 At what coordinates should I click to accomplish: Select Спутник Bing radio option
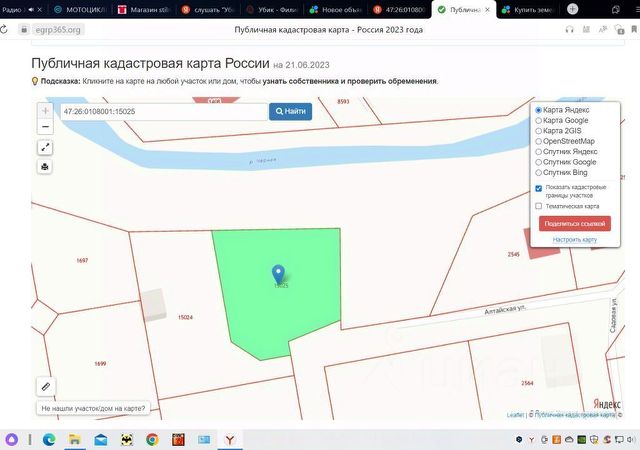pyautogui.click(x=539, y=172)
